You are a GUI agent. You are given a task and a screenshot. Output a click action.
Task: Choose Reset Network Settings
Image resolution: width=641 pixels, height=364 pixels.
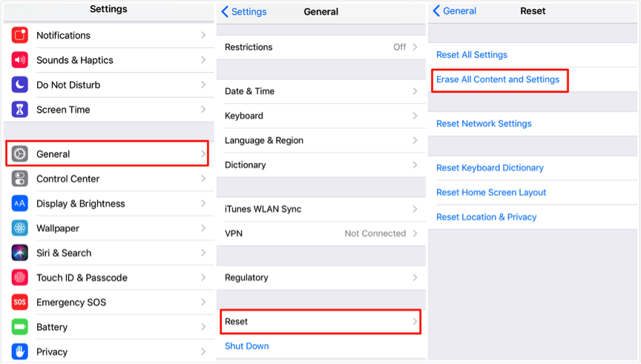point(484,124)
